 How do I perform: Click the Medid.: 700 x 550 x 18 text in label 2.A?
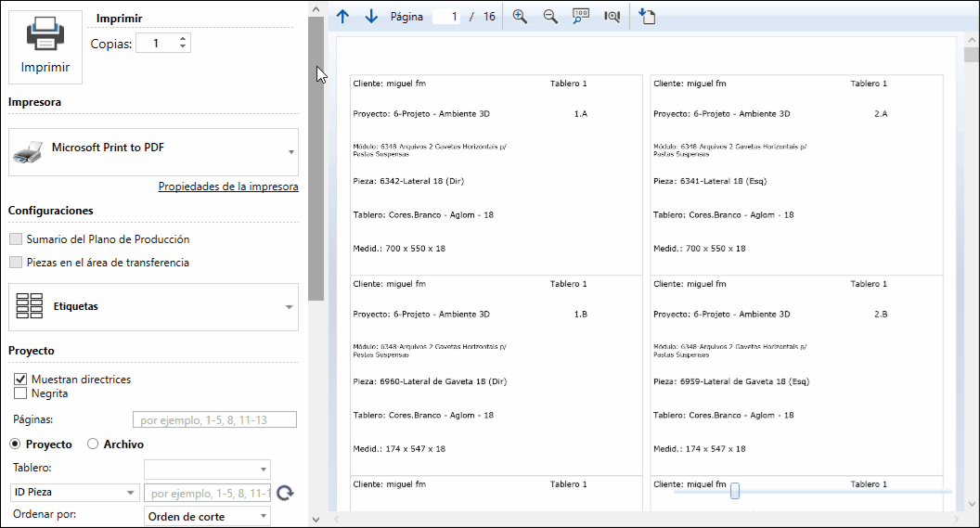700,249
